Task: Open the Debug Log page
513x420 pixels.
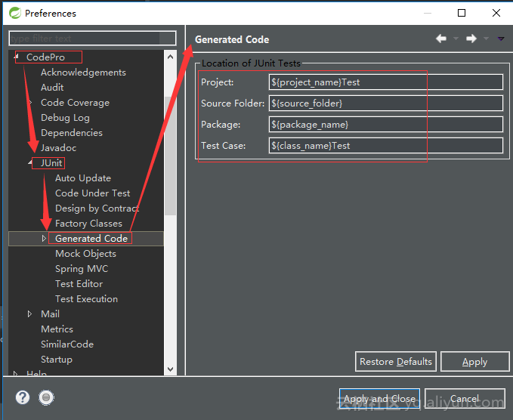Action: (x=65, y=117)
